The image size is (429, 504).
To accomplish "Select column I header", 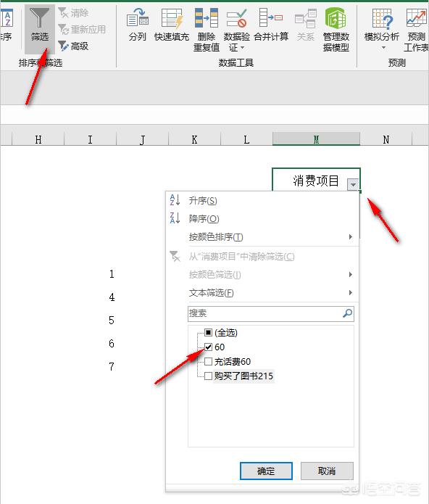I will point(91,139).
